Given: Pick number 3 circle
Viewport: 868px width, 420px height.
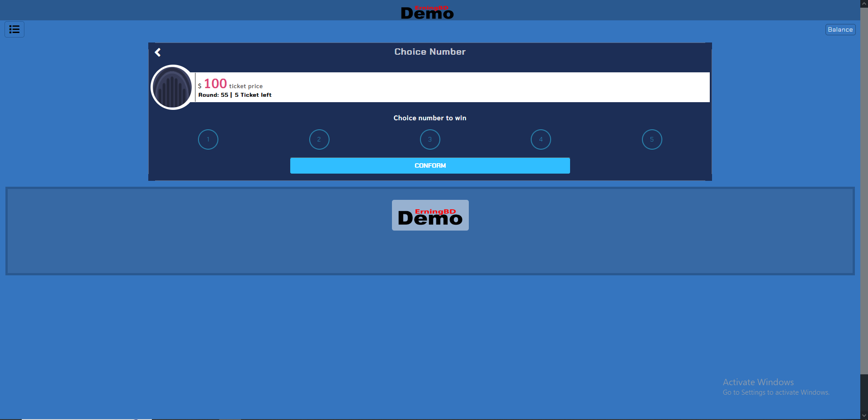Looking at the screenshot, I should pos(430,139).
